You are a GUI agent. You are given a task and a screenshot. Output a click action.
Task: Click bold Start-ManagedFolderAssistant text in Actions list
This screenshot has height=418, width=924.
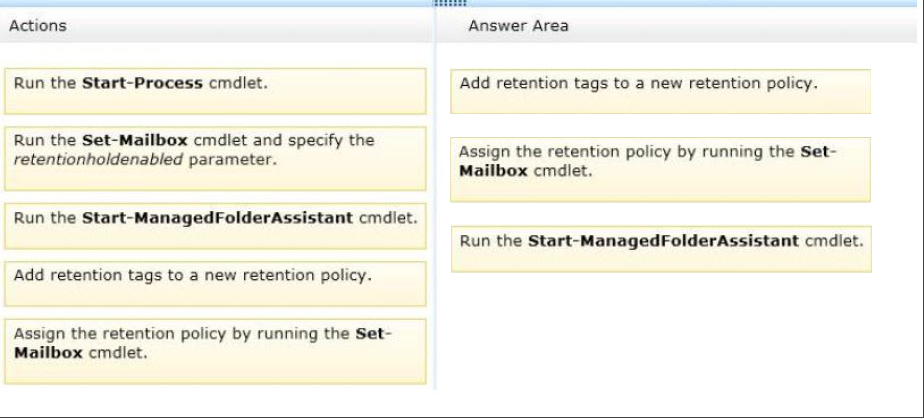(x=217, y=218)
